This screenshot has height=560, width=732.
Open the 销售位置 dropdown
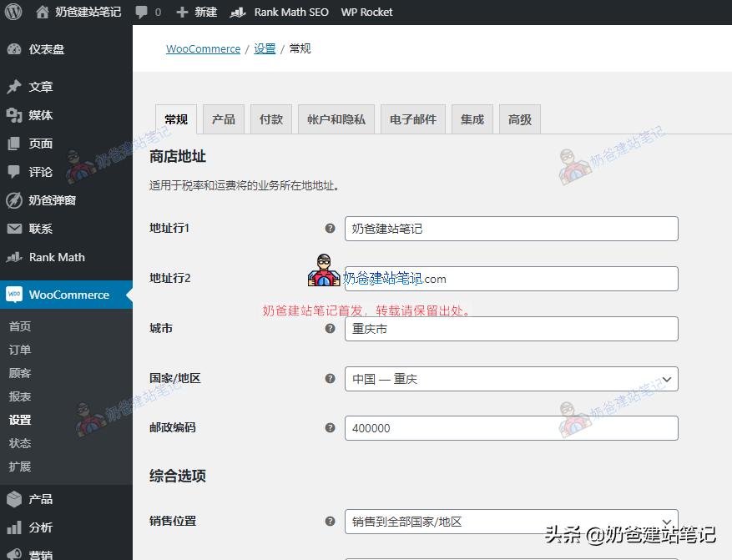tap(512, 521)
